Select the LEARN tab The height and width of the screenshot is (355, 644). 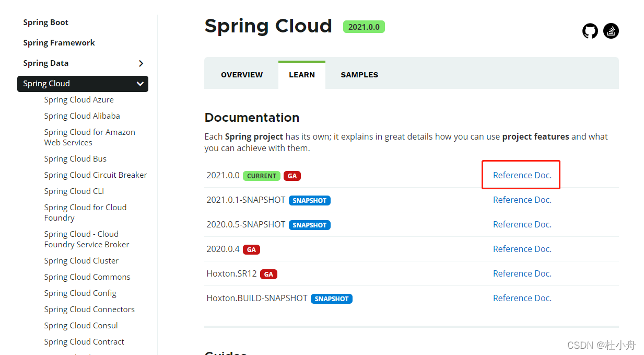click(302, 75)
